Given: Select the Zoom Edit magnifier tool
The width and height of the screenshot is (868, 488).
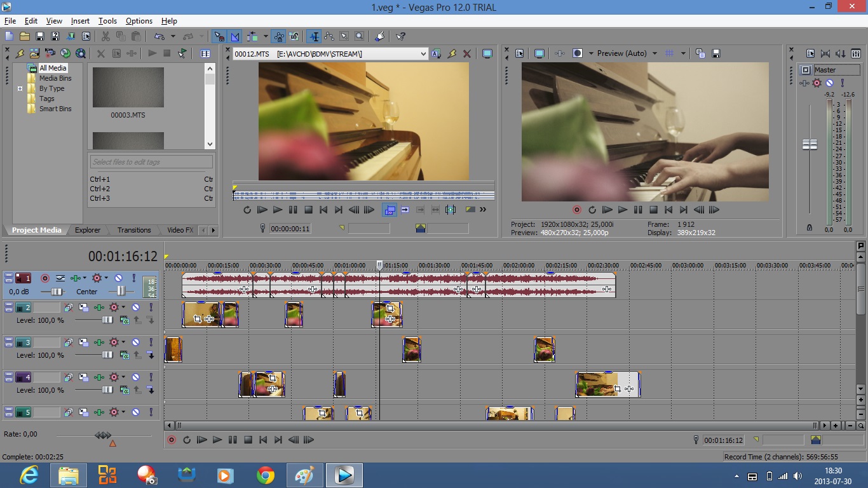Looking at the screenshot, I should pyautogui.click(x=360, y=36).
